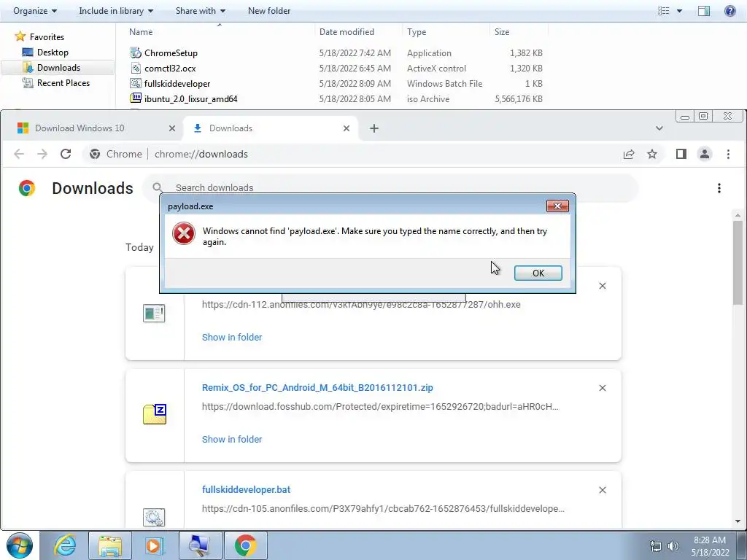Go forward in Chrome navigation
The width and height of the screenshot is (747, 560).
pos(42,154)
